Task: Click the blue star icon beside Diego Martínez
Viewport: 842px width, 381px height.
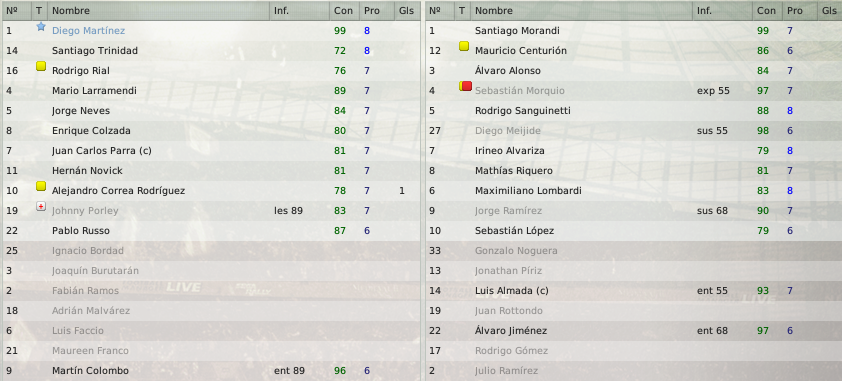Action: tap(41, 26)
